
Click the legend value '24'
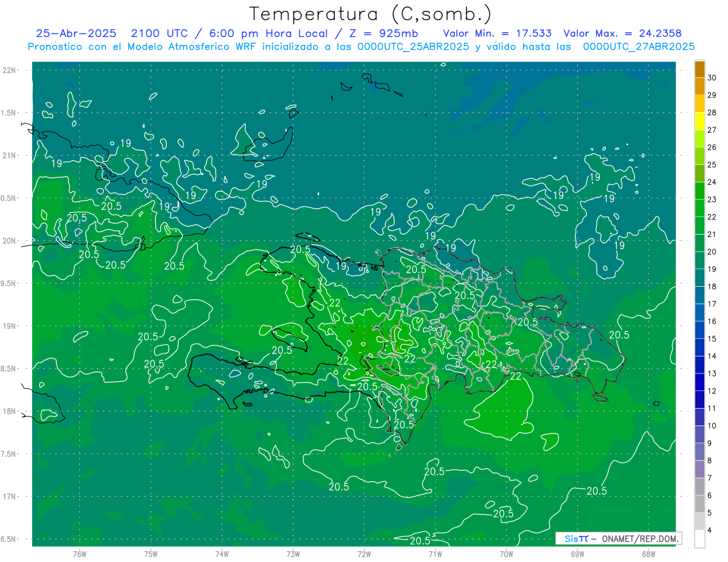[x=712, y=182]
